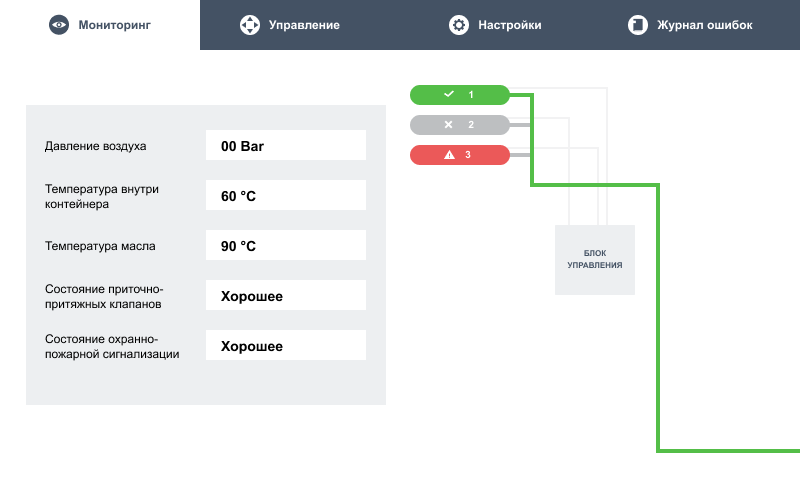Click the Хорошее value for fire alarm state

click(x=286, y=345)
